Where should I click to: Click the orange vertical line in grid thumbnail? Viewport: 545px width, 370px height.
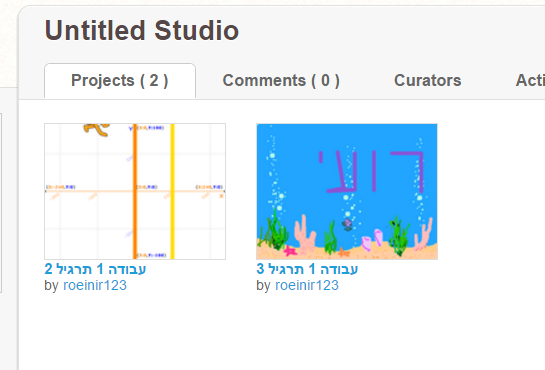point(135,191)
